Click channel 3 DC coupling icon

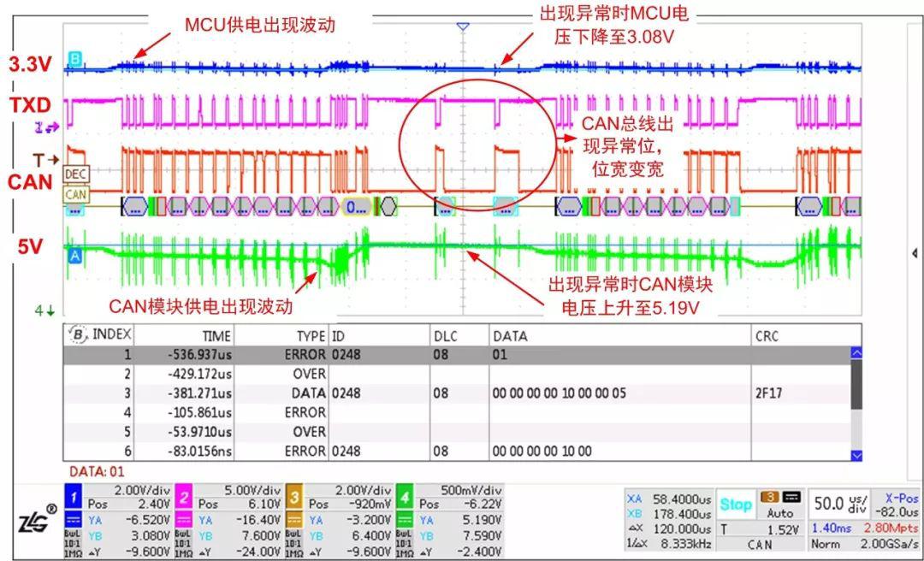(x=294, y=520)
